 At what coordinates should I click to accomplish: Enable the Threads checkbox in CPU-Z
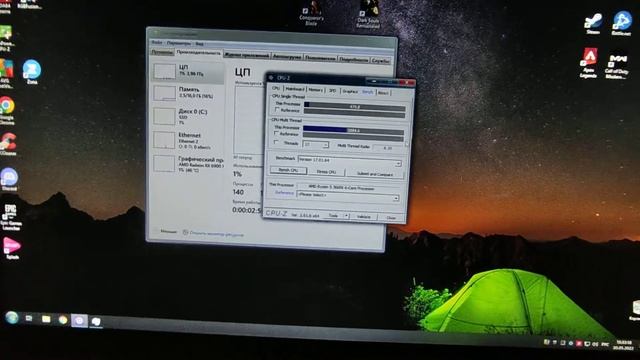point(276,143)
